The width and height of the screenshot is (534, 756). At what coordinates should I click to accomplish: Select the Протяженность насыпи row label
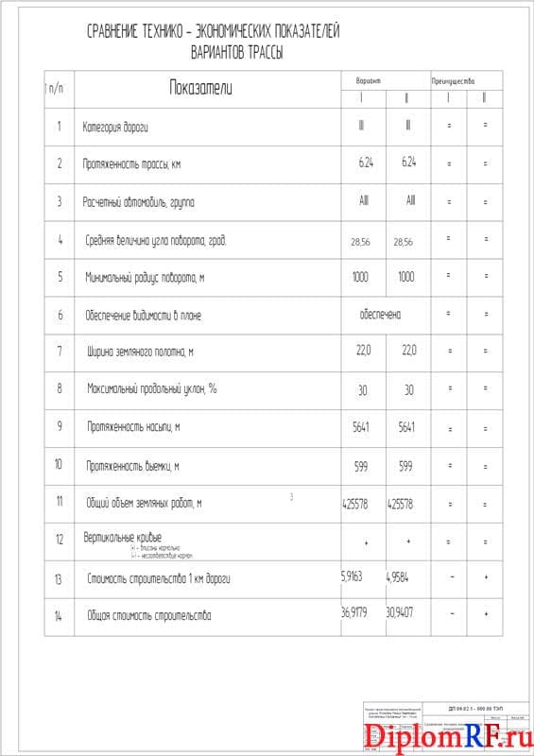click(133, 427)
